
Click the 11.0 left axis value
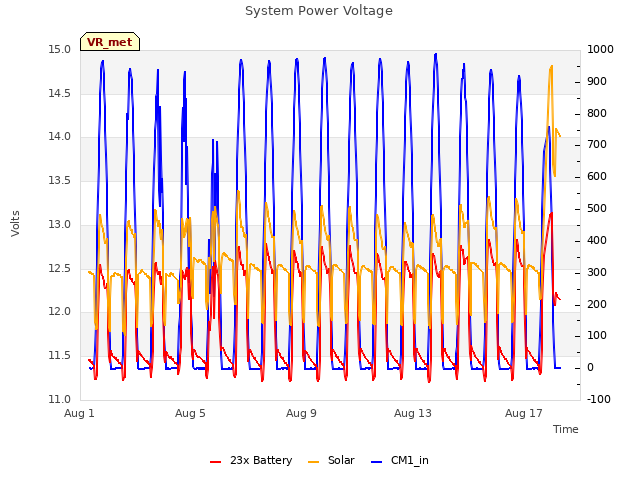[x=60, y=399]
